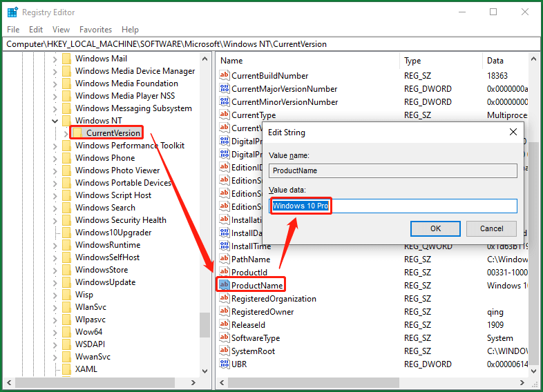Screen dimensions: 543x392
Task: Expand the WindowsRuntime key
Action: (55, 245)
